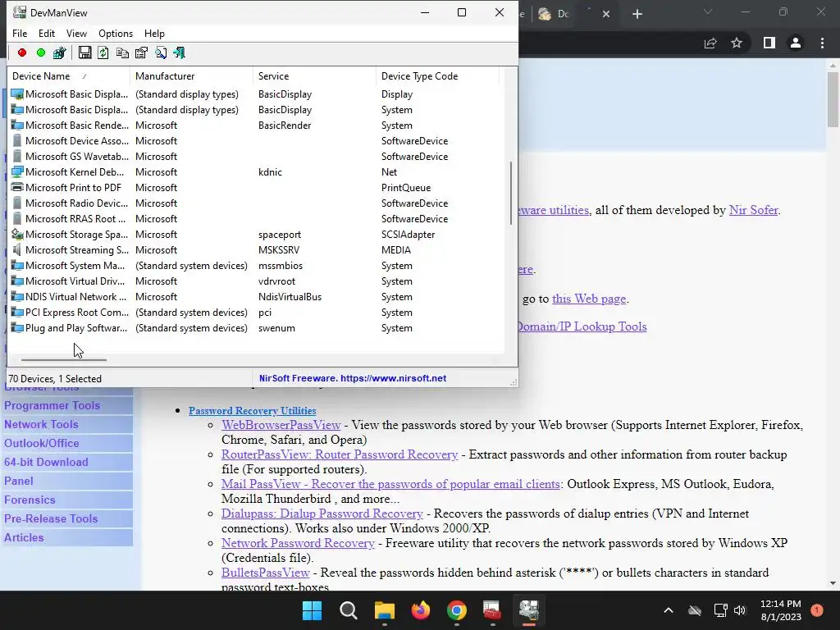Image resolution: width=840 pixels, height=630 pixels.
Task: Click the Copy Selected Items toolbar icon
Action: (x=122, y=52)
